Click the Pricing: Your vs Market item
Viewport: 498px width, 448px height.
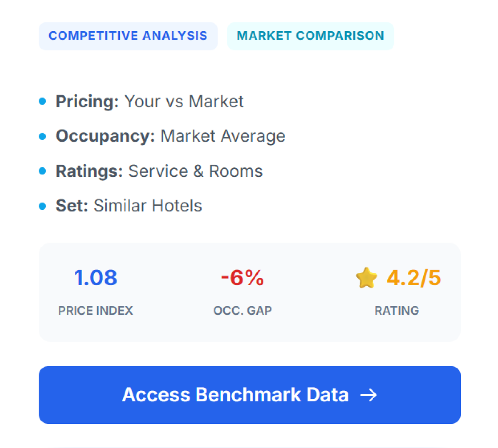150,101
